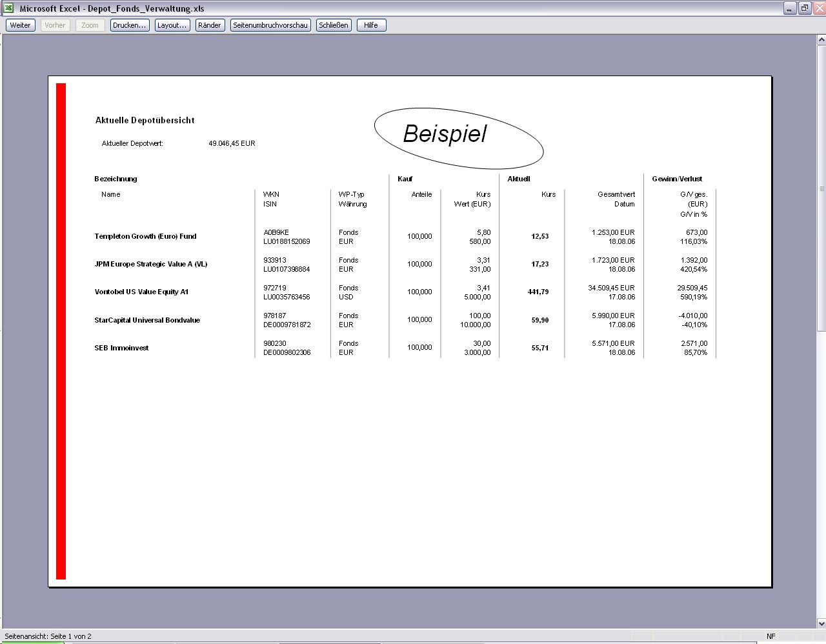Click the 'Aktueller Depotwert:' label
Screen dimensions: 826x644
point(132,143)
